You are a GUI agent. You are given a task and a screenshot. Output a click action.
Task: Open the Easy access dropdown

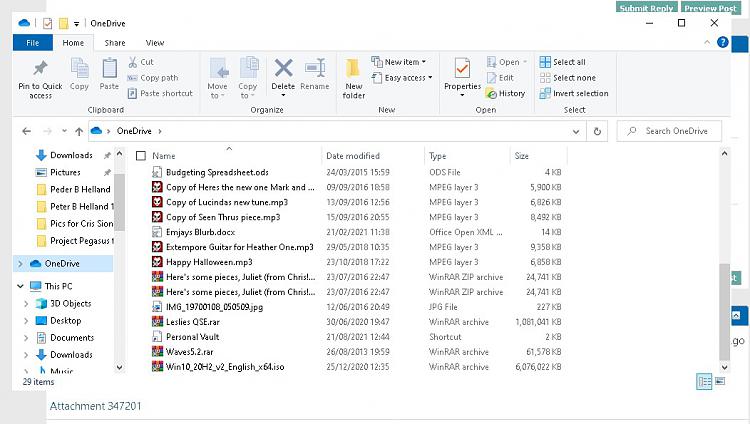tap(402, 78)
